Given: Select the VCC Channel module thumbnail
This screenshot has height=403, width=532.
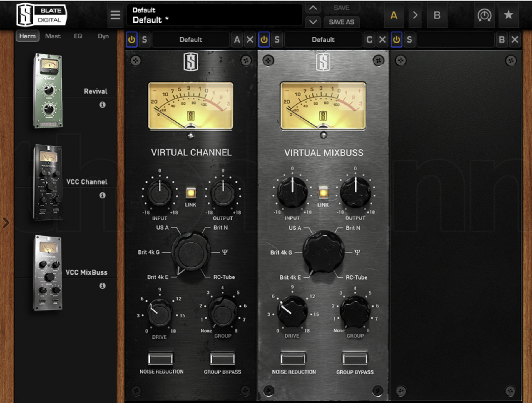Looking at the screenshot, I should tap(48, 182).
